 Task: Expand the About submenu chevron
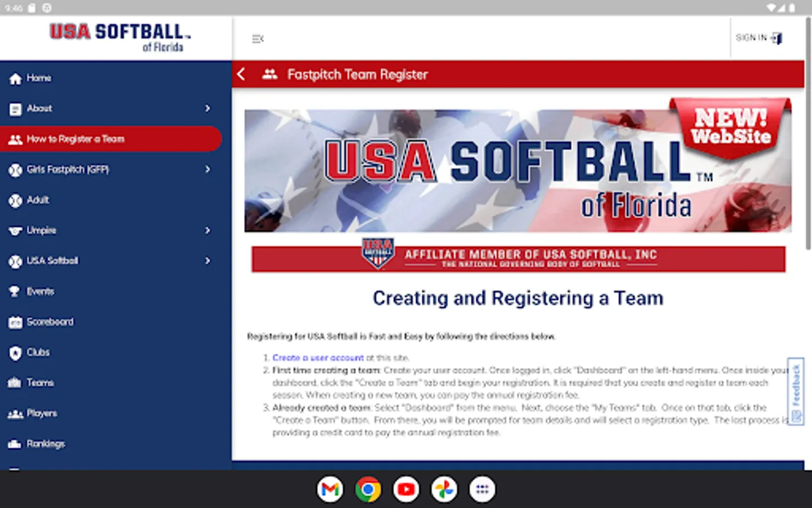click(x=208, y=108)
